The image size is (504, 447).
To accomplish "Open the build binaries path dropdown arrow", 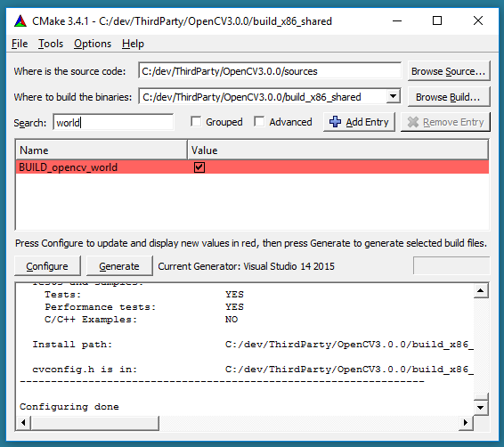I will (x=393, y=96).
